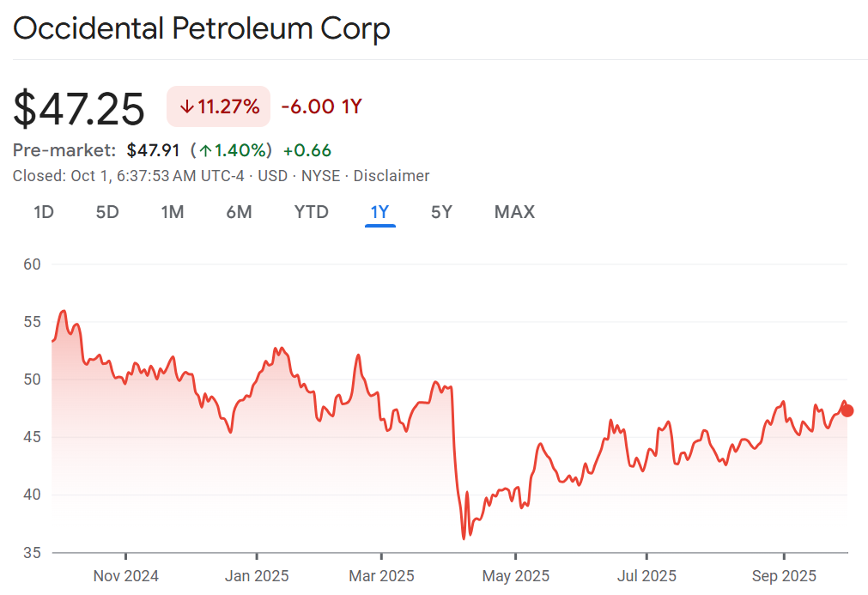Click the 60 y-axis gridline label

[33, 264]
